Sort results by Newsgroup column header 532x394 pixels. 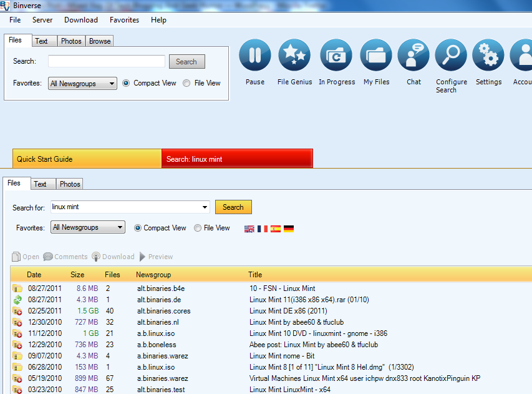(153, 275)
